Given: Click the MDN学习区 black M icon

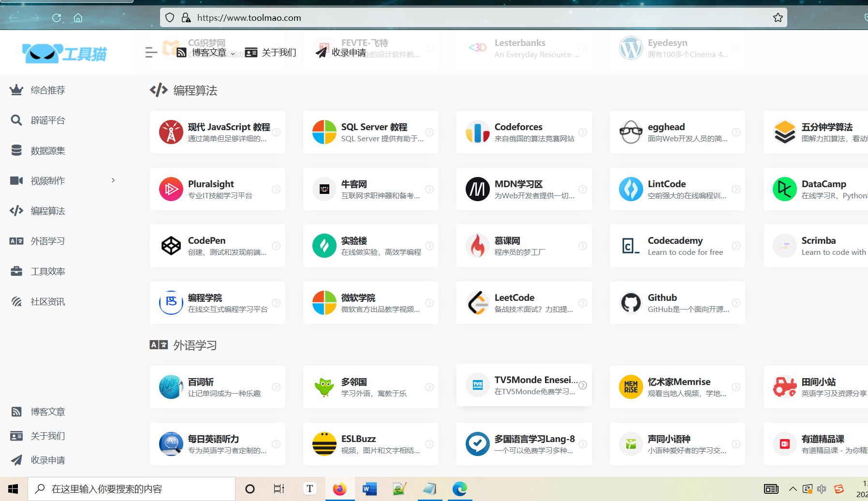Looking at the screenshot, I should (478, 189).
